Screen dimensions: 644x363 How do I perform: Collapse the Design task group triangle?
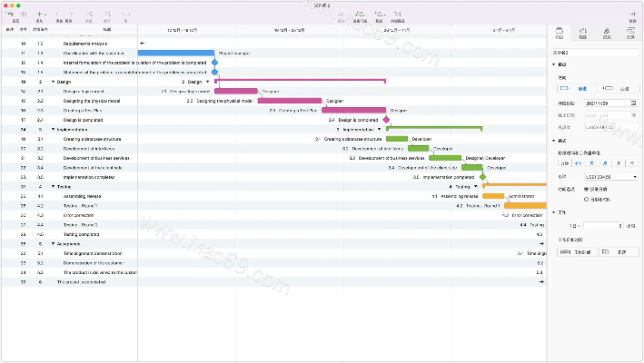pos(54,82)
